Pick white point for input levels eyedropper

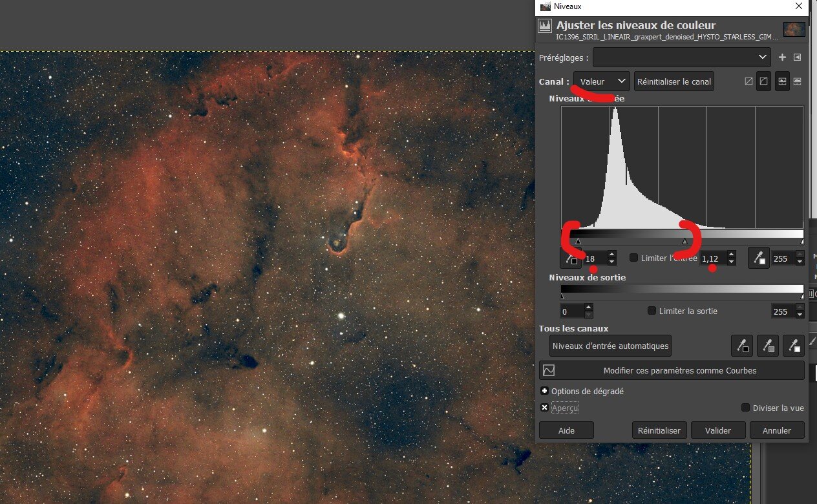pos(759,258)
